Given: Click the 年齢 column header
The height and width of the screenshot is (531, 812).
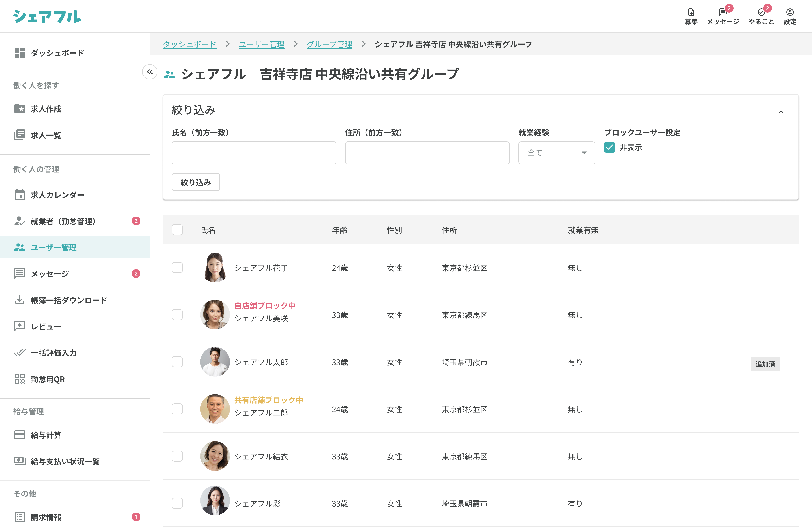Looking at the screenshot, I should click(x=339, y=230).
